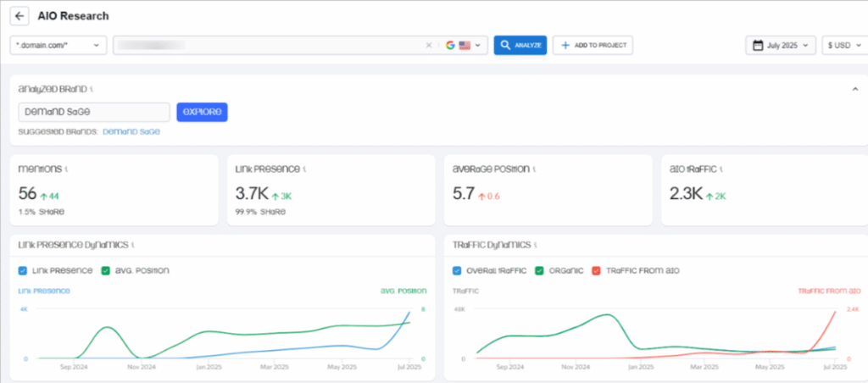
Task: Click the Analyze button
Action: (520, 46)
